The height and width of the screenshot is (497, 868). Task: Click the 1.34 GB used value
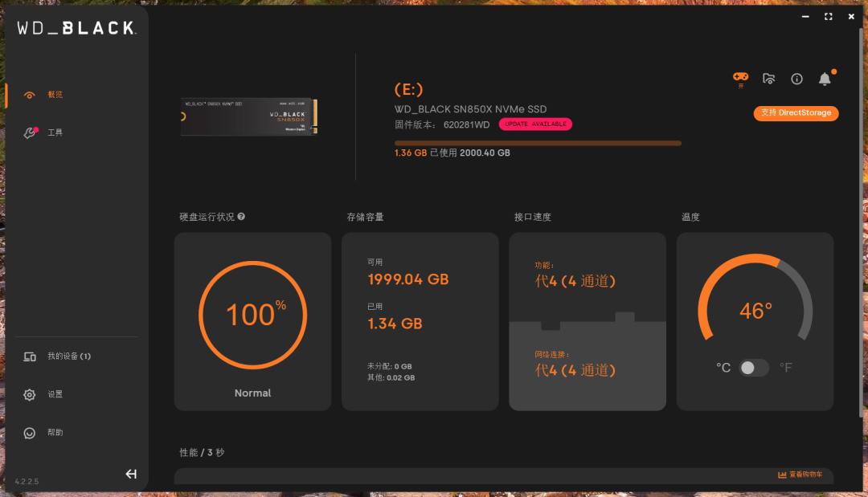395,324
